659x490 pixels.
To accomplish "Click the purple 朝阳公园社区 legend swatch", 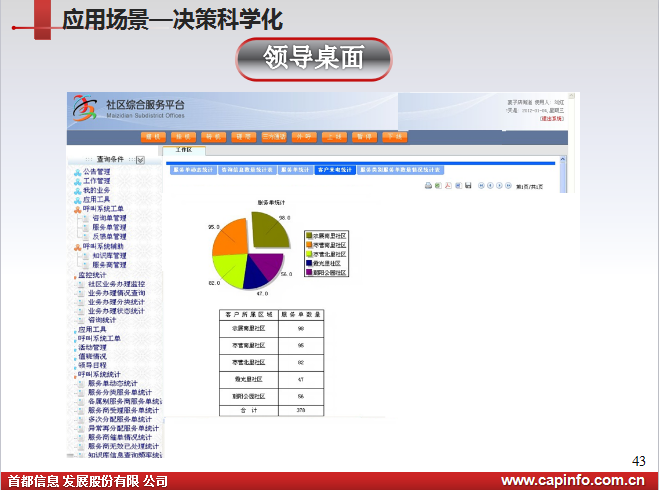I will (309, 271).
